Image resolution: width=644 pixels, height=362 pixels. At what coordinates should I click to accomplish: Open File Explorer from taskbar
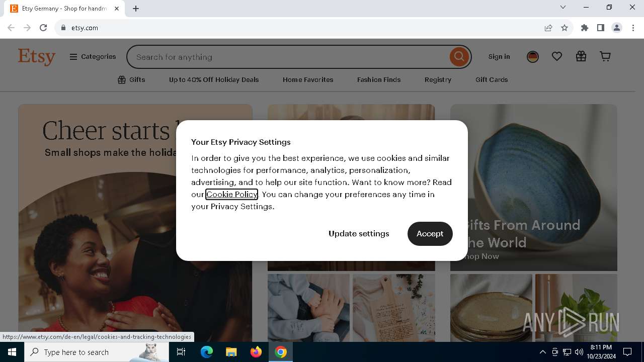tap(231, 352)
